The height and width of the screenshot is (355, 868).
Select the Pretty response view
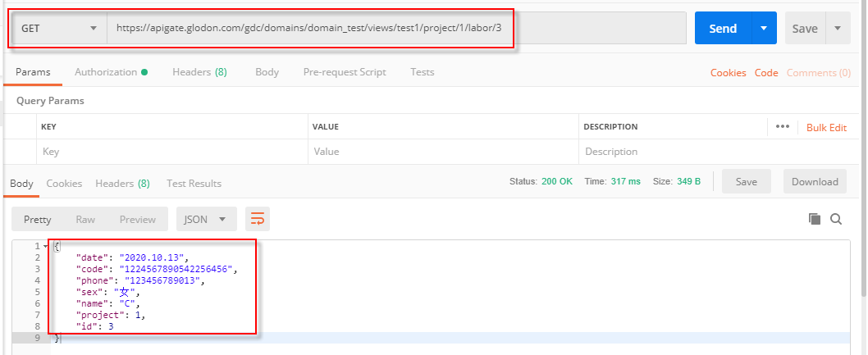pyautogui.click(x=38, y=219)
